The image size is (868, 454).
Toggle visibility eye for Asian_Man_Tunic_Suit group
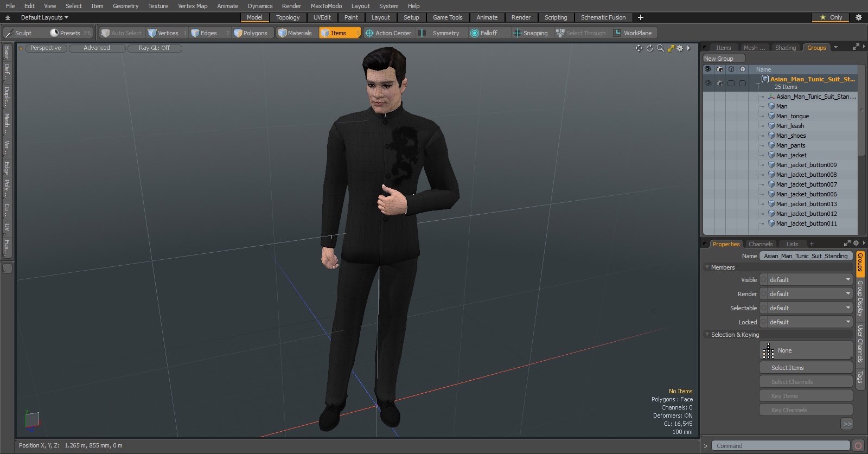pos(708,84)
